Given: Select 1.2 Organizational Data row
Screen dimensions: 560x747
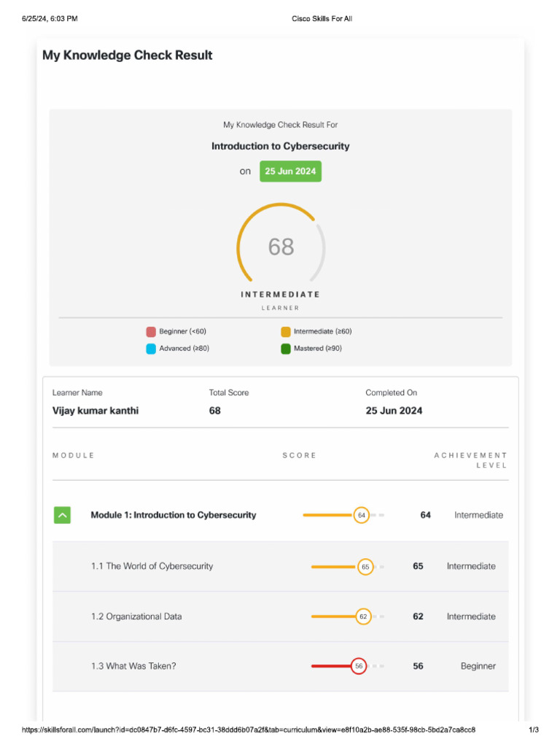Looking at the screenshot, I should 281,616.
